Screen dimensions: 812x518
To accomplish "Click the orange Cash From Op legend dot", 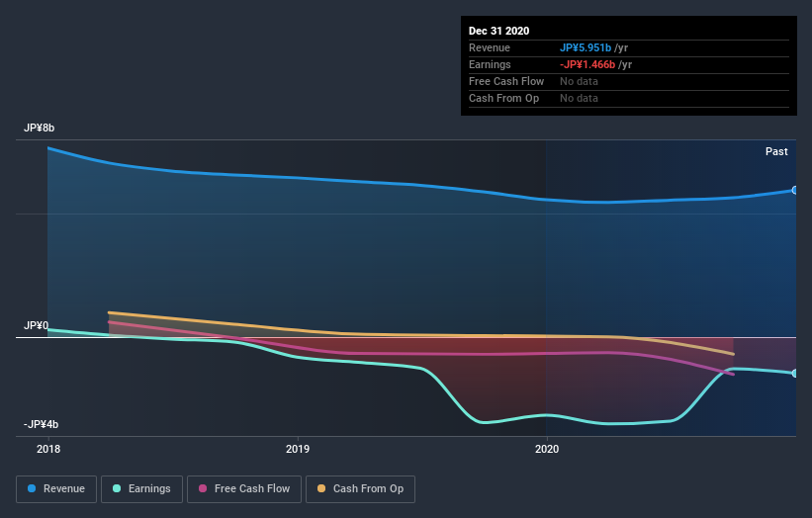I will pos(321,488).
